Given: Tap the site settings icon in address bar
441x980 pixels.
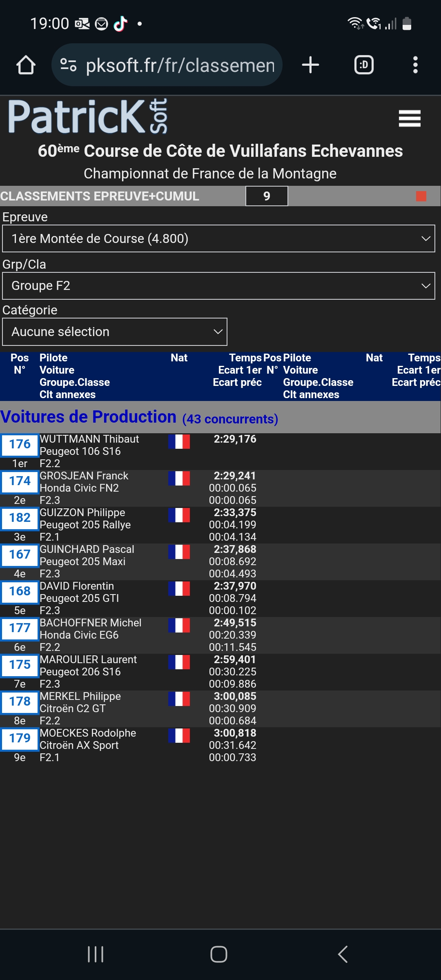Looking at the screenshot, I should [68, 65].
